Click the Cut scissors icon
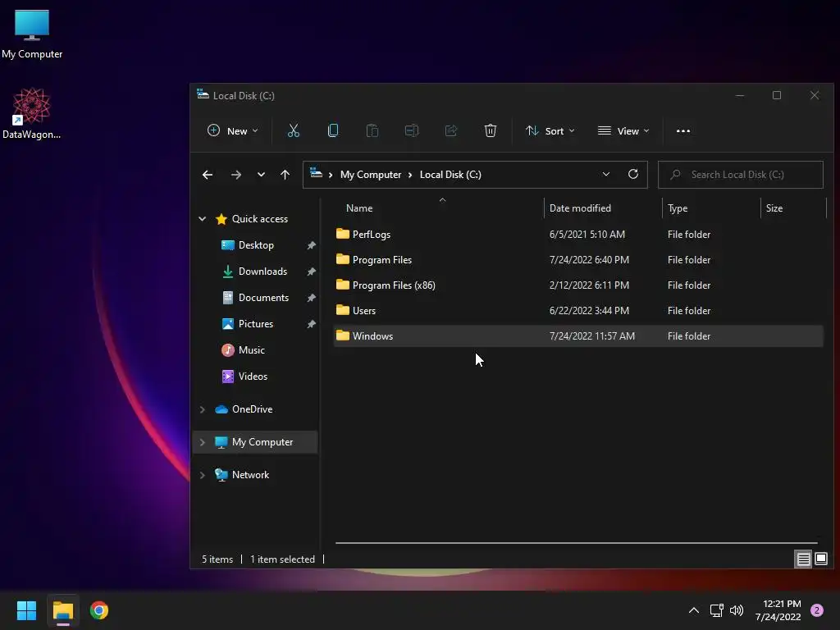 click(293, 130)
